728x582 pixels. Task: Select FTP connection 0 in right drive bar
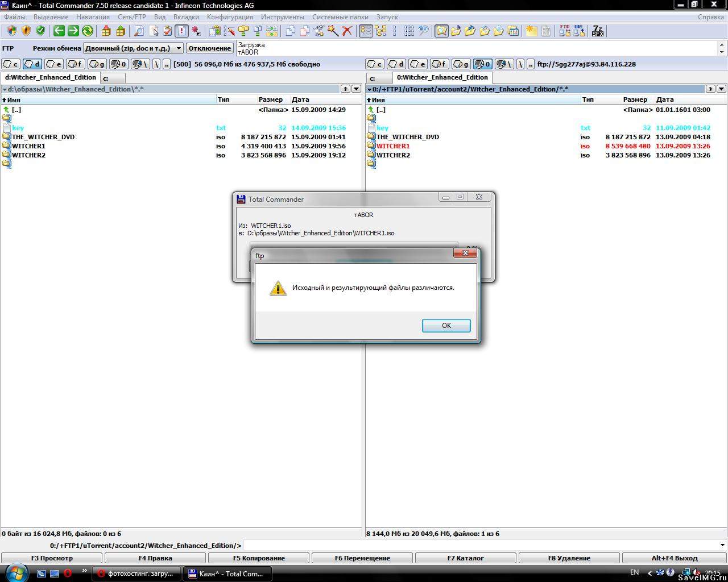click(x=483, y=64)
